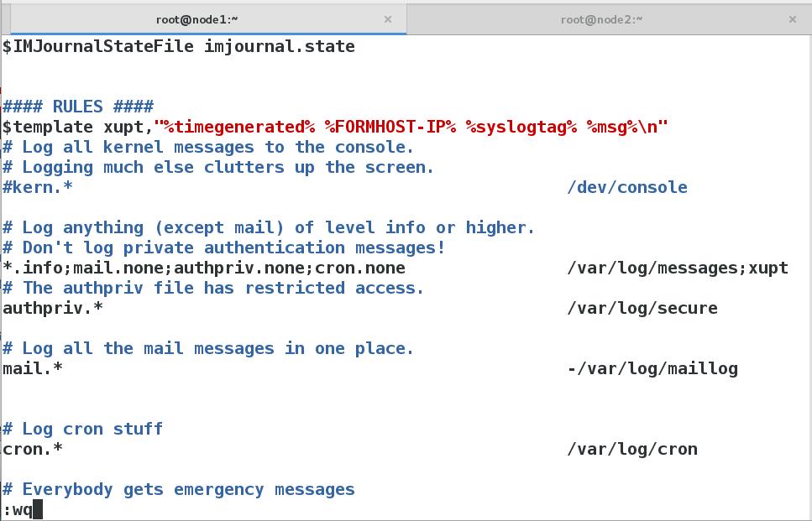Click the -/var/log/maillog path
The width and height of the screenshot is (812, 521).
tap(652, 369)
